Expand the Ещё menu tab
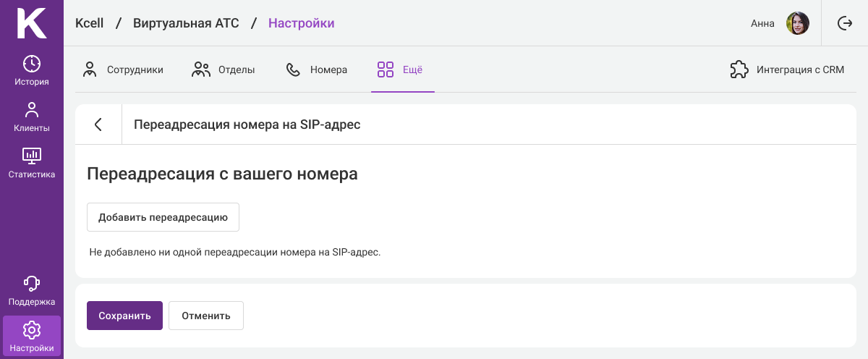 (x=400, y=70)
